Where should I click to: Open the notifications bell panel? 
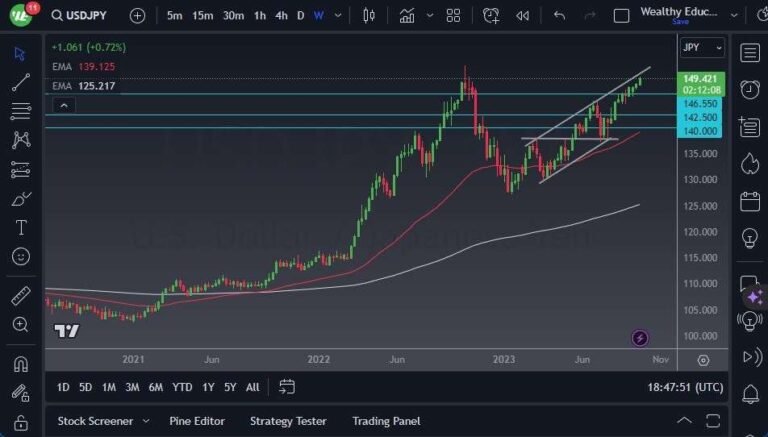tap(750, 393)
